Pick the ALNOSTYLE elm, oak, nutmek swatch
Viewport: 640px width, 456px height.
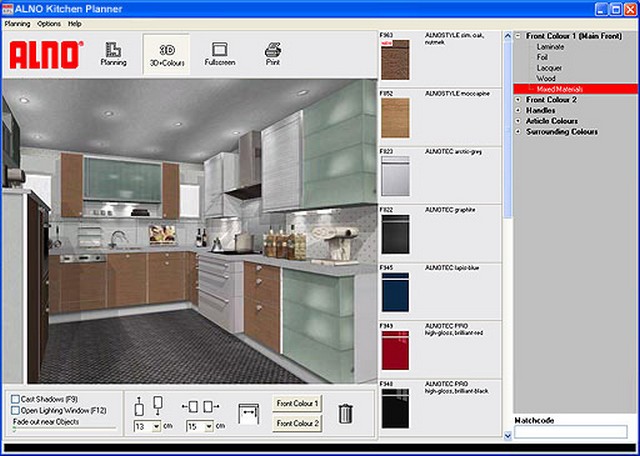click(x=395, y=60)
